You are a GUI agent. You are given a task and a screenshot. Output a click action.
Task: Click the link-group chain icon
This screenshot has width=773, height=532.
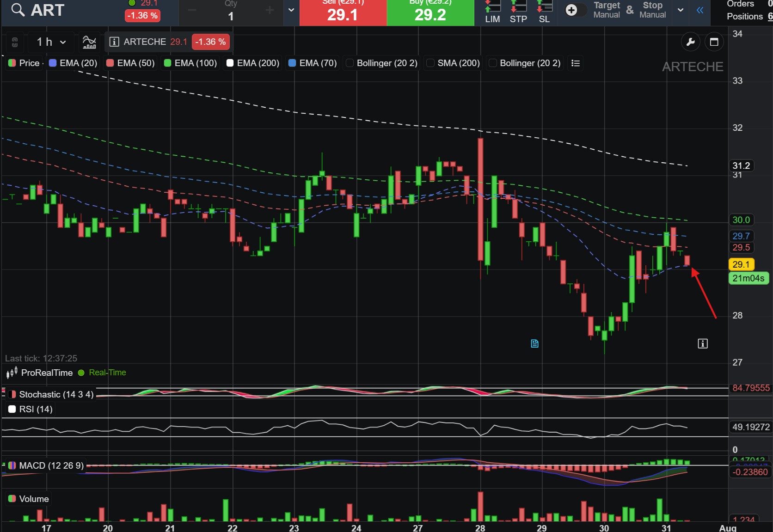pos(15,42)
